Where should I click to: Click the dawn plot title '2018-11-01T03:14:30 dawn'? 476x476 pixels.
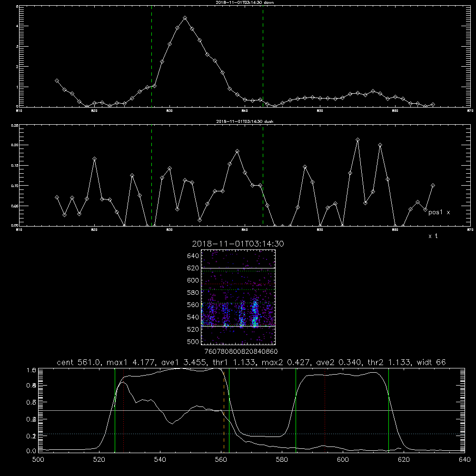tap(245, 2)
